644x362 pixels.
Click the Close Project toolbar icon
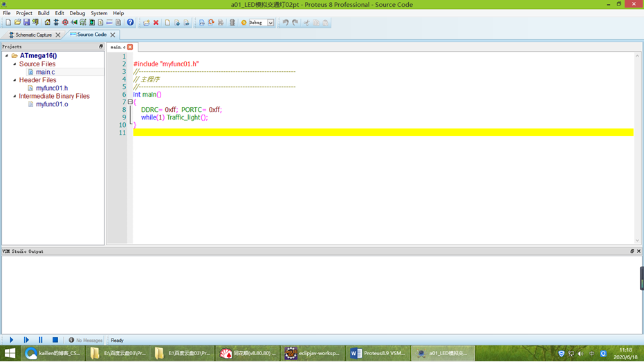(36, 23)
